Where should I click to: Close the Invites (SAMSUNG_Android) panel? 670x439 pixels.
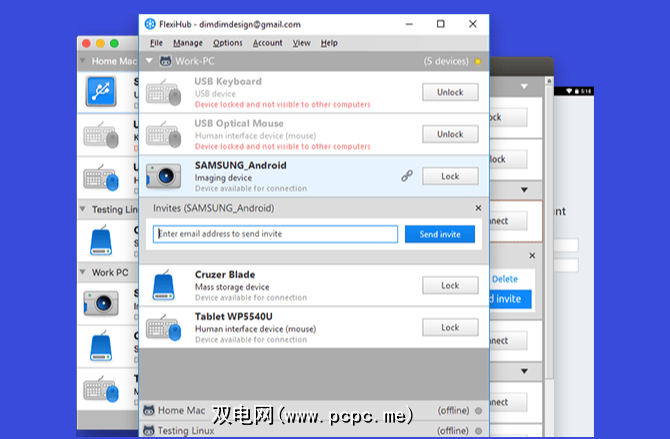click(478, 208)
